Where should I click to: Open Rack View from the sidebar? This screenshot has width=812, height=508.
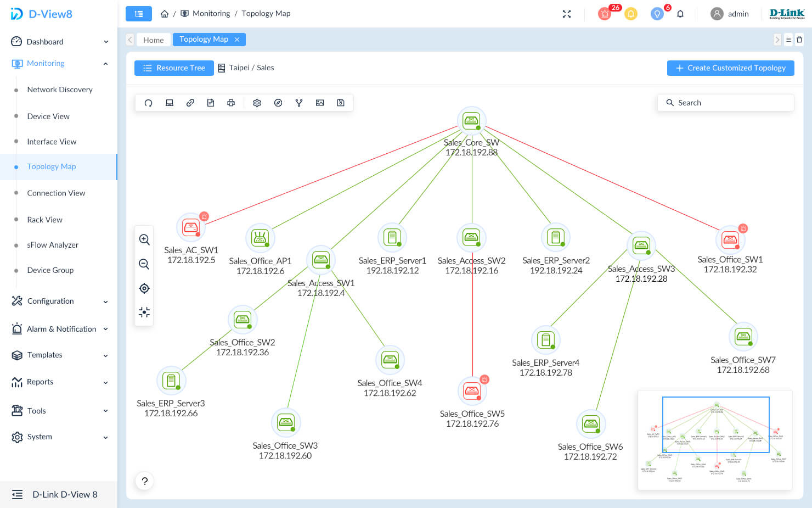(45, 220)
